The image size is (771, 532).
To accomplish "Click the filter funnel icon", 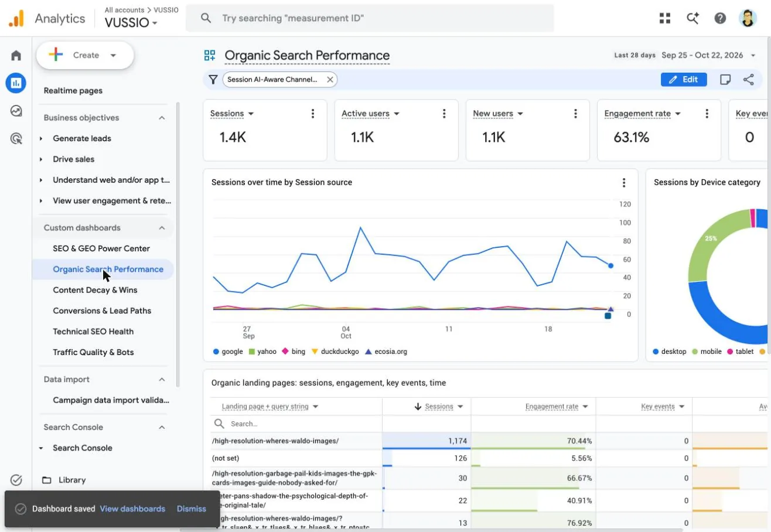I will (213, 80).
